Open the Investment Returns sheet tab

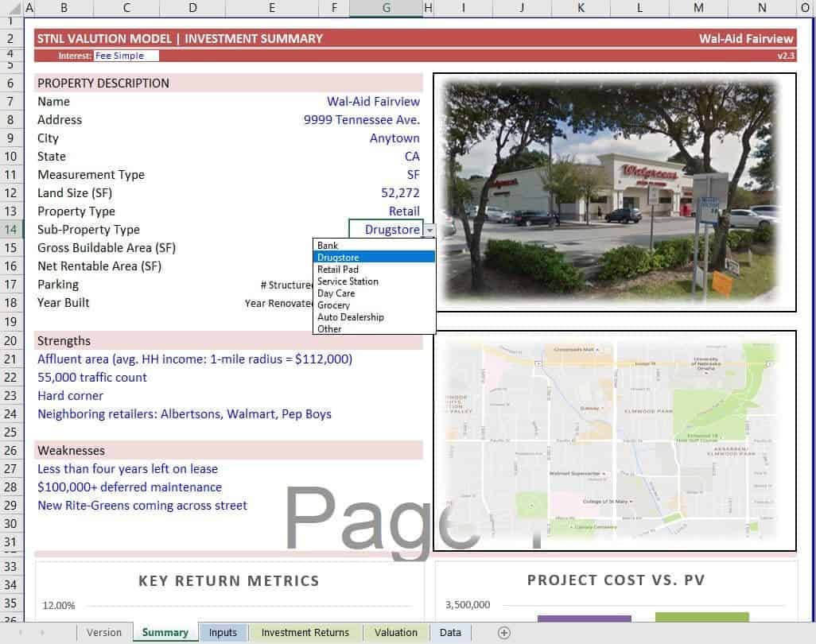tap(305, 633)
